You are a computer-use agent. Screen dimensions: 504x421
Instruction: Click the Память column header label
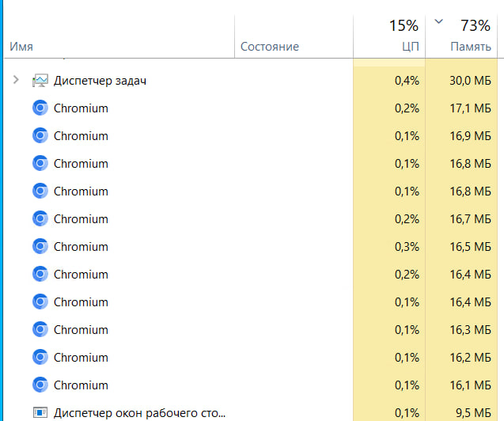(471, 47)
